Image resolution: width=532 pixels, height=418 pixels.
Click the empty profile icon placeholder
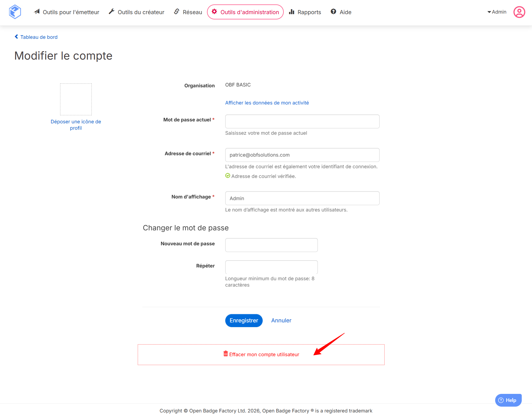[76, 99]
